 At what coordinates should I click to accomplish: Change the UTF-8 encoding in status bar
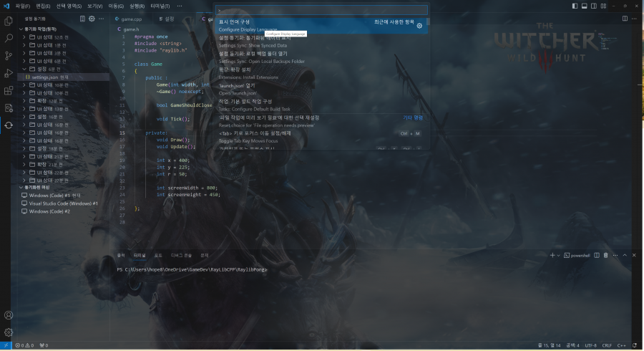[590, 345]
